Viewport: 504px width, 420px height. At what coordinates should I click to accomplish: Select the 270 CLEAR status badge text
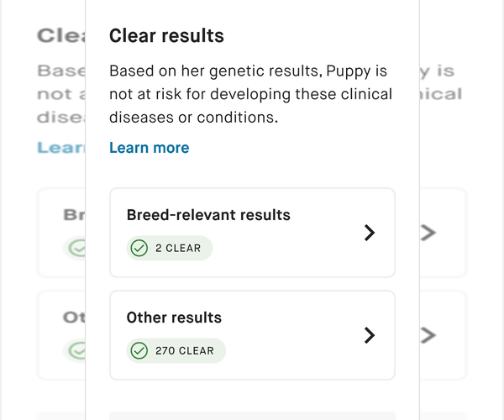(x=185, y=350)
